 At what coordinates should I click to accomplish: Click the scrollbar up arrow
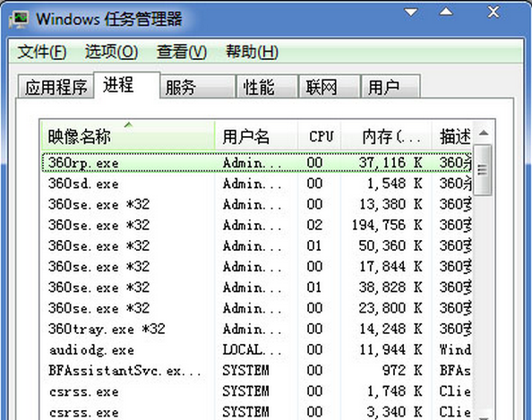[484, 133]
